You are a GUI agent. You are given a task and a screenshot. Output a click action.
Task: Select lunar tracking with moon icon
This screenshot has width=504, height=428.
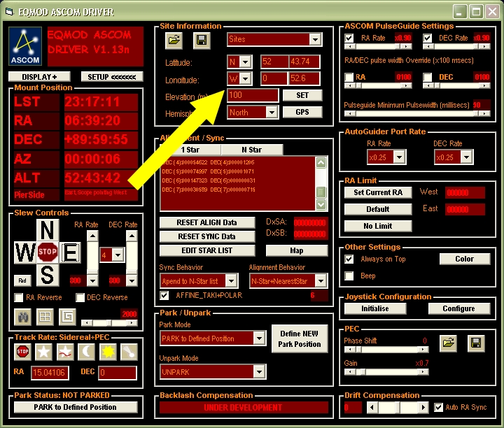coord(87,352)
